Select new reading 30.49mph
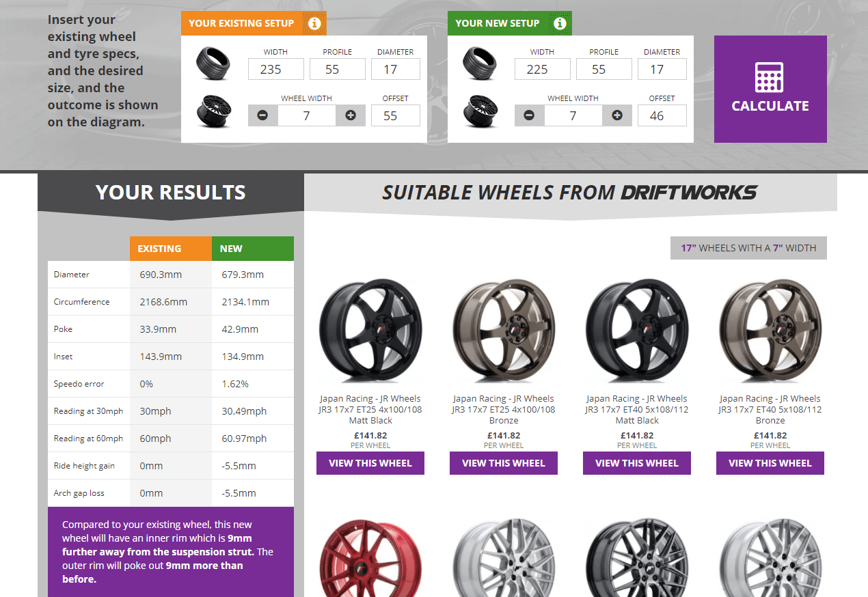Viewport: 868px width, 597px height. coord(244,411)
